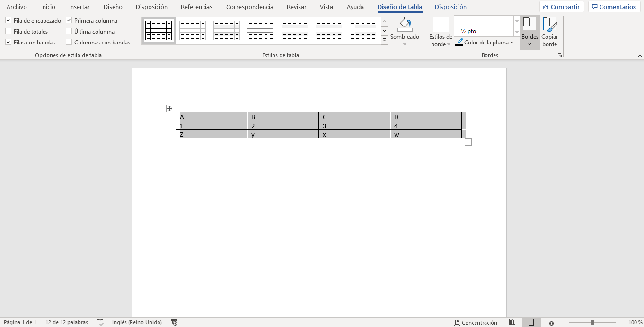Expand the table styles gallery more arrow

[x=384, y=40]
